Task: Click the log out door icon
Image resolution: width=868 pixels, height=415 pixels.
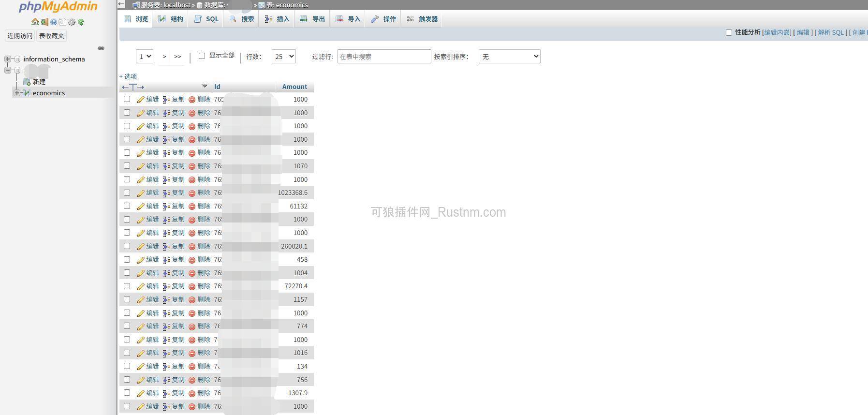Action: pyautogui.click(x=44, y=22)
